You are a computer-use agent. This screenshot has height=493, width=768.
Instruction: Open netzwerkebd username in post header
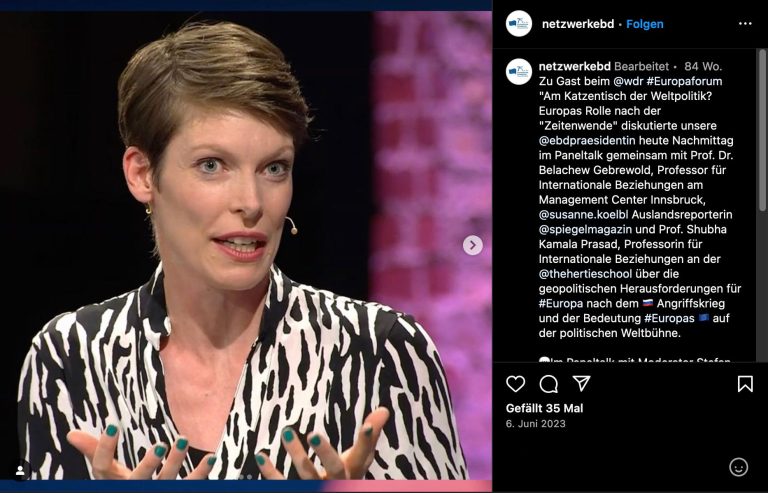[577, 24]
